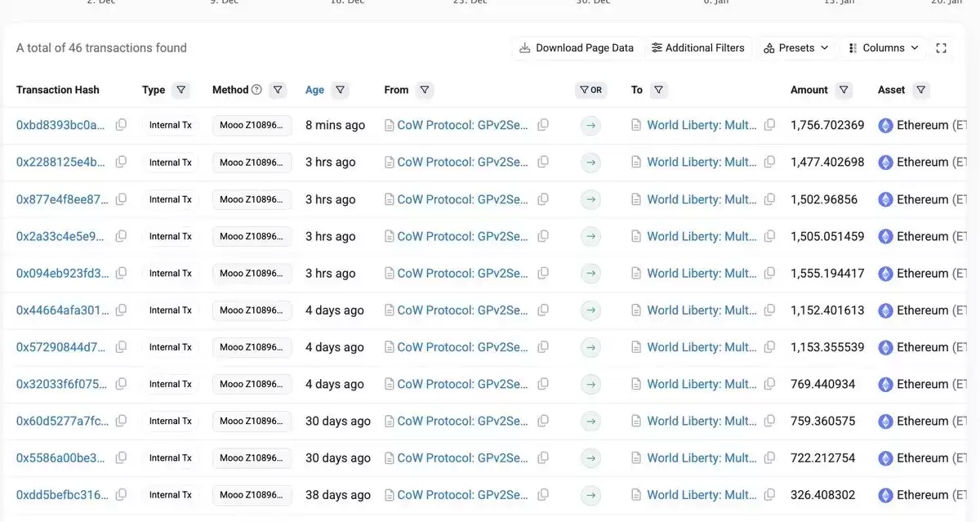Click the amount 1,756.702369
Image resolution: width=980 pixels, height=522 pixels.
click(827, 125)
